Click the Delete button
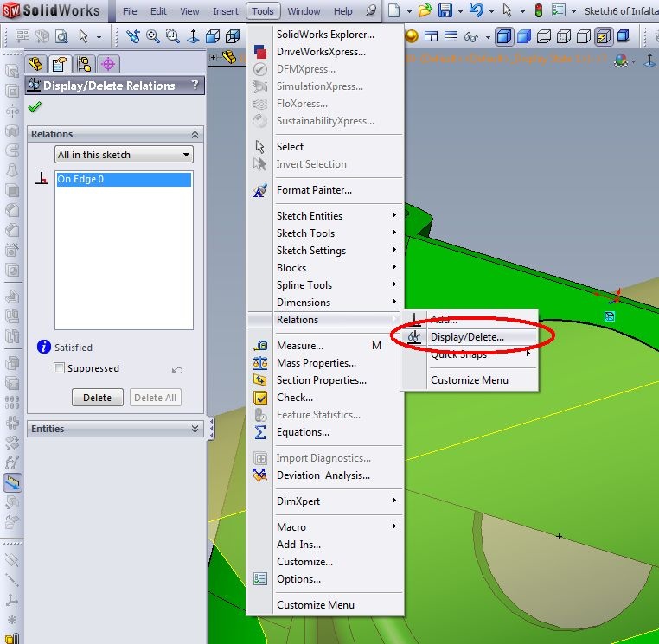This screenshot has width=659, height=644. (x=98, y=398)
